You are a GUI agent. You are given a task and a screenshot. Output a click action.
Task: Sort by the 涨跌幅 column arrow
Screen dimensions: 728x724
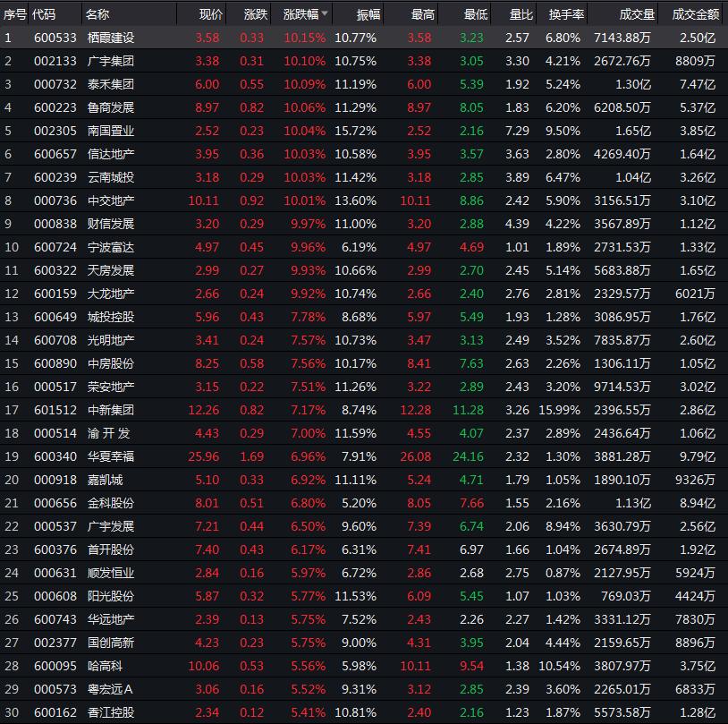[325, 13]
